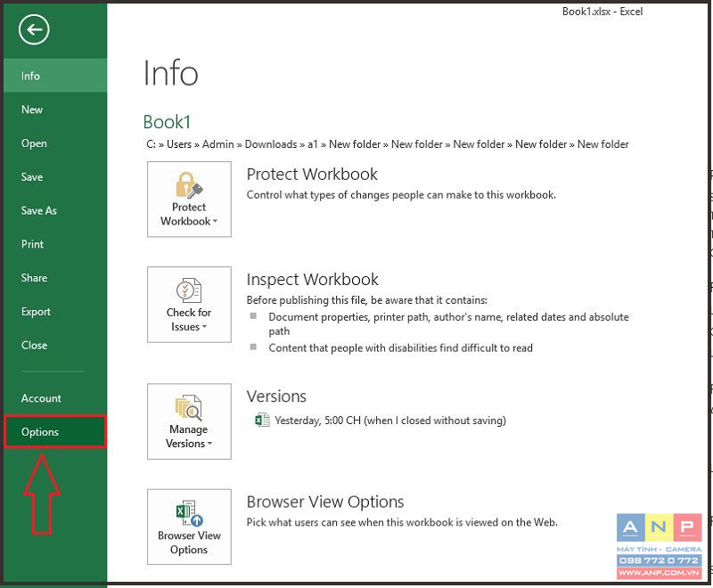Screen dimensions: 713x588
Task: Go to the New menu item
Action: point(55,110)
